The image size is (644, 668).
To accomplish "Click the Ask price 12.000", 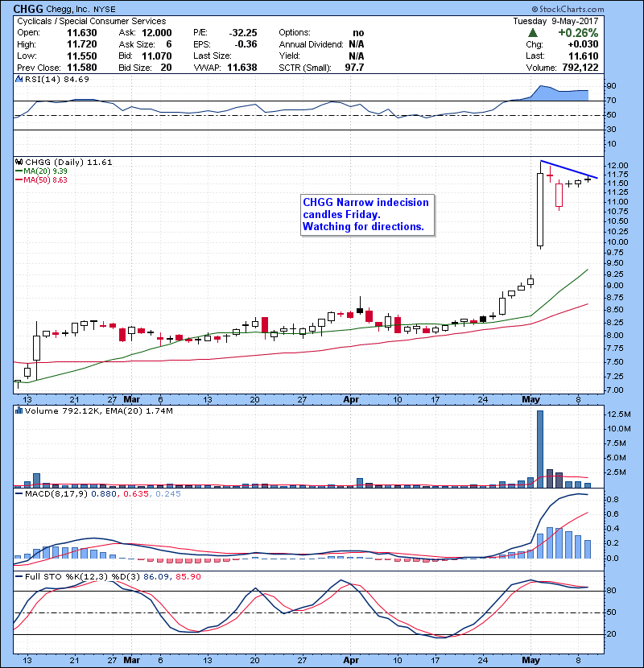I will coord(157,33).
